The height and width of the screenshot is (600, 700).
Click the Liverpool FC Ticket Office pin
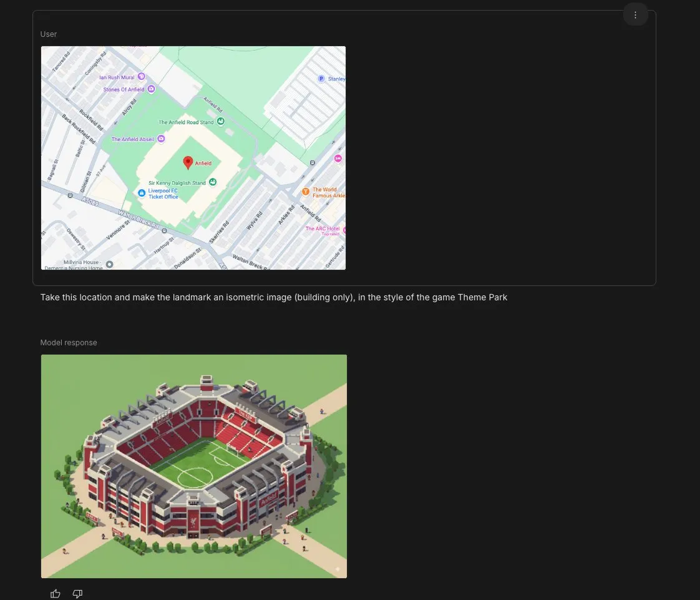pyautogui.click(x=142, y=194)
